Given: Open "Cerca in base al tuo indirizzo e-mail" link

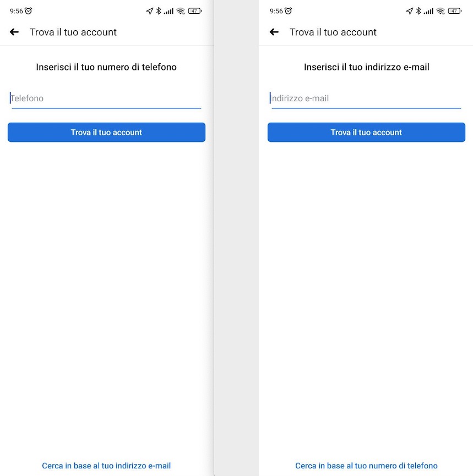Looking at the screenshot, I should pyautogui.click(x=106, y=466).
